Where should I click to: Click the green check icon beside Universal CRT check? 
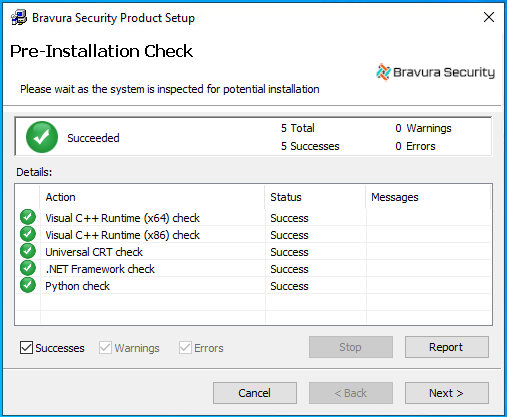[x=28, y=251]
